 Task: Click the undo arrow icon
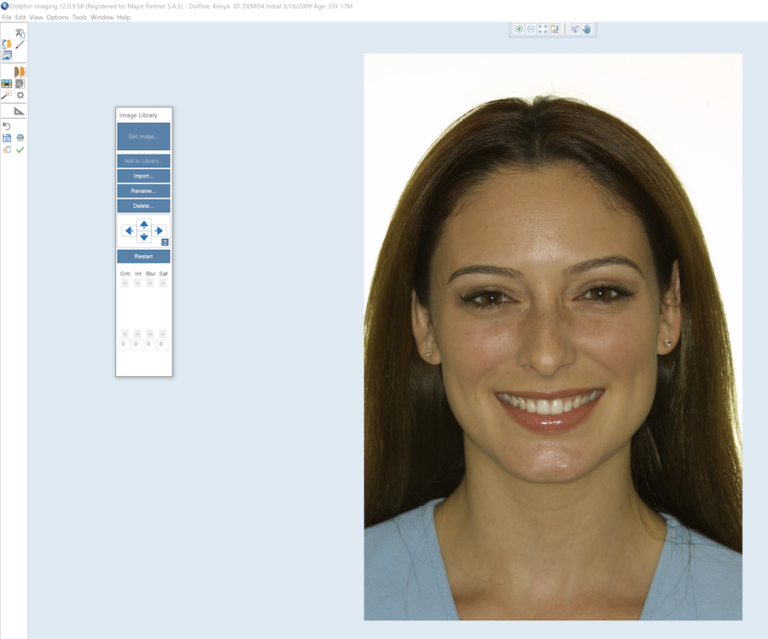click(7, 126)
